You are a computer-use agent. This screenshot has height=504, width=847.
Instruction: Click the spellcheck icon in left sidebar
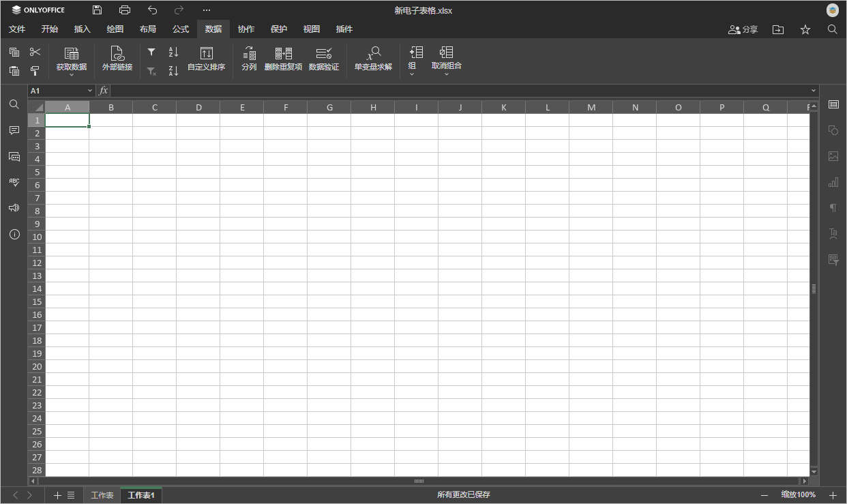(x=14, y=182)
